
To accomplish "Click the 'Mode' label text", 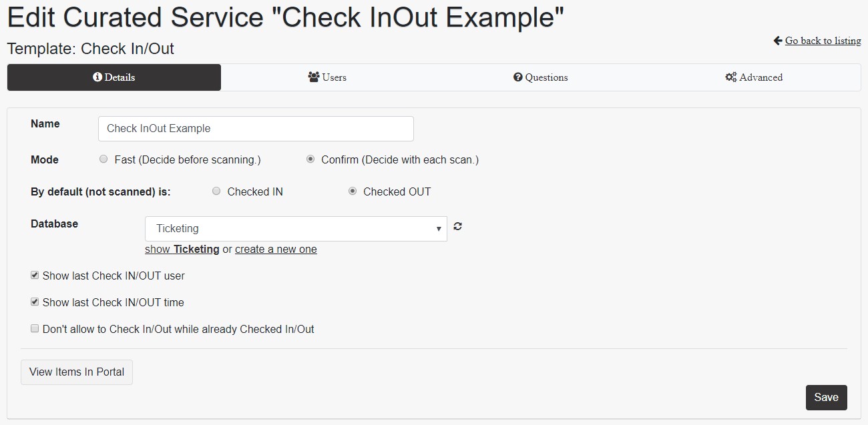I will click(x=45, y=159).
